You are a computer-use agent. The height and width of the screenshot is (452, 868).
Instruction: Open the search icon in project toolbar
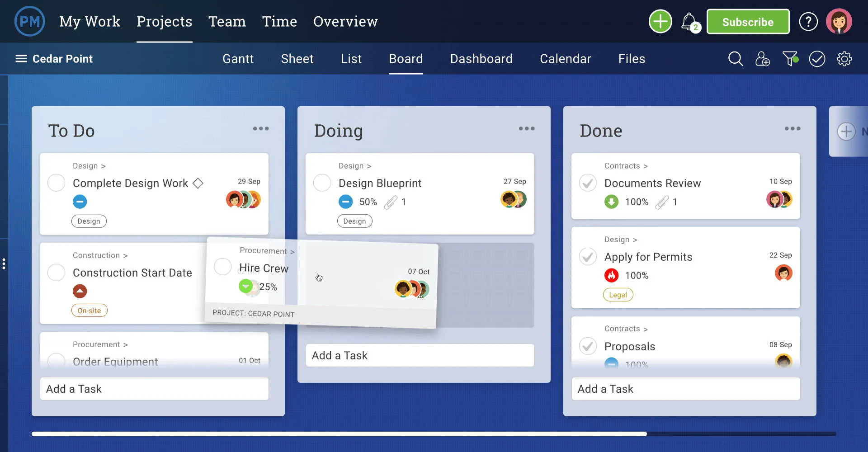coord(736,59)
